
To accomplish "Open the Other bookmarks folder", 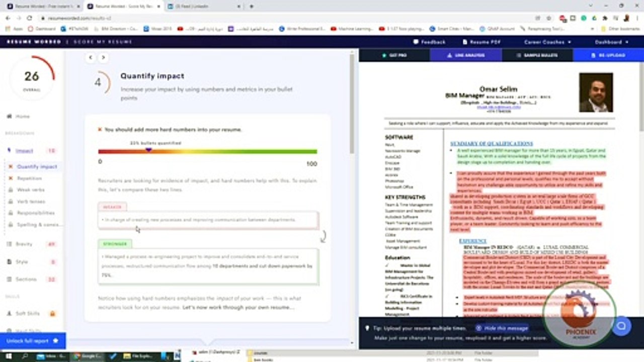I will pos(620,29).
